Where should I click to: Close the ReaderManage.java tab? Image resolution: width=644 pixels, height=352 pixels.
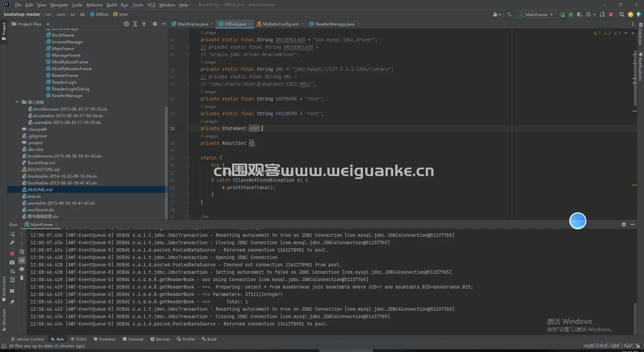click(358, 24)
